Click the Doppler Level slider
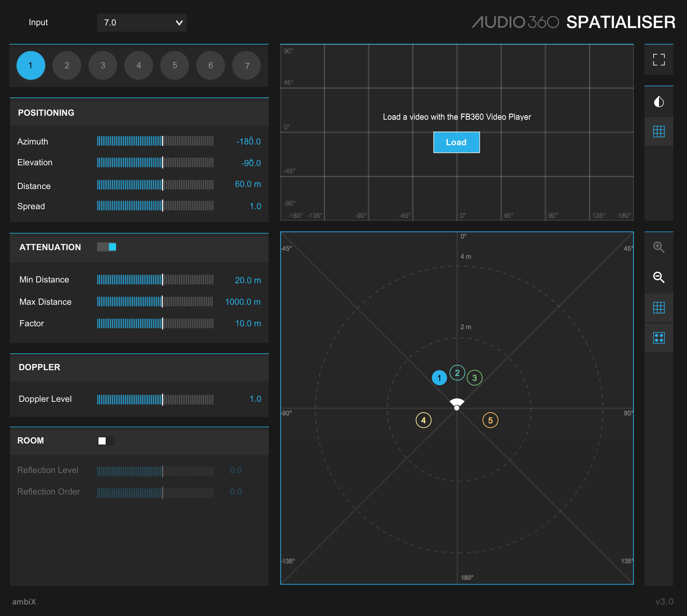Screen dimensions: 687x616 155,399
